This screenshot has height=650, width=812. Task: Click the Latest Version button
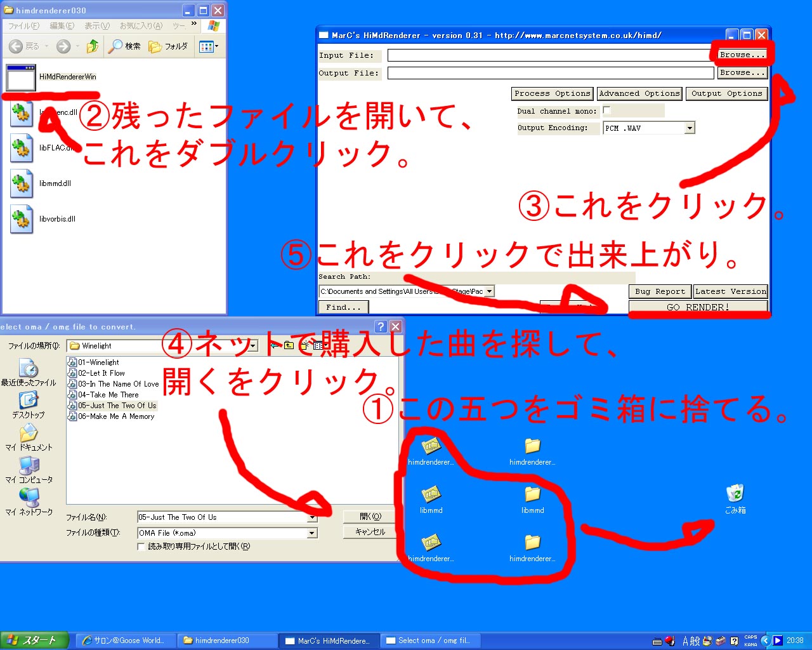coord(731,291)
